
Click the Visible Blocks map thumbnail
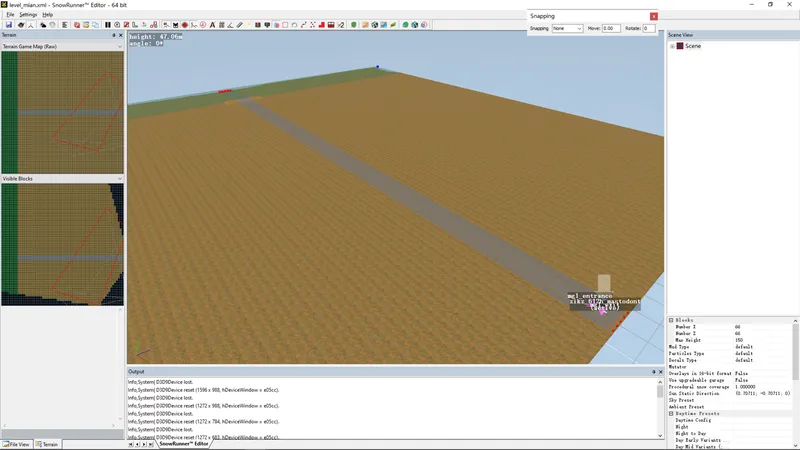coord(62,244)
